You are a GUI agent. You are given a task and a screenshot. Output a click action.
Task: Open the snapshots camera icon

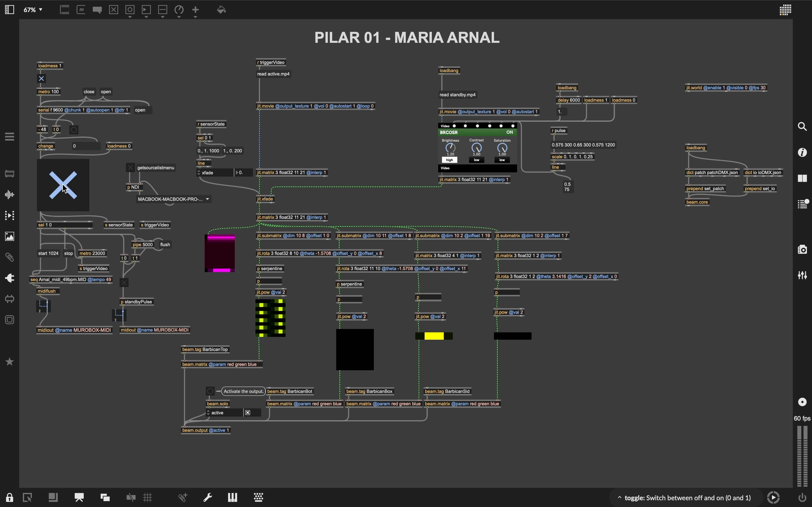(802, 250)
